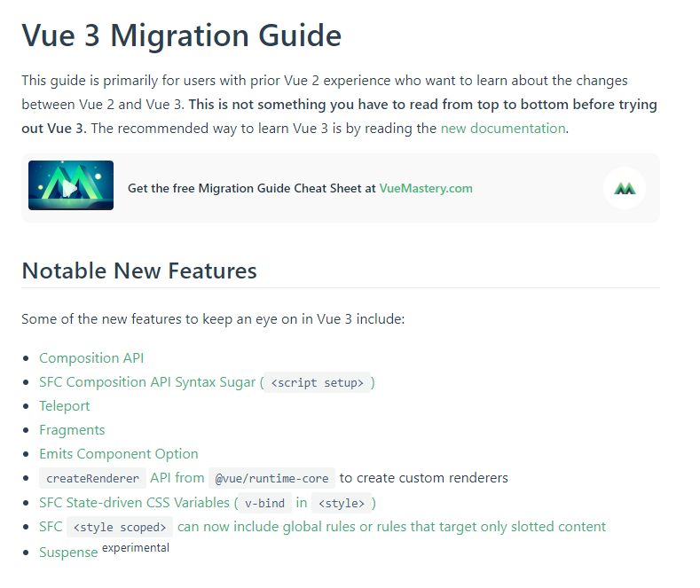700x588 pixels.
Task: Visit the VueMastery.com link
Action: (x=426, y=188)
